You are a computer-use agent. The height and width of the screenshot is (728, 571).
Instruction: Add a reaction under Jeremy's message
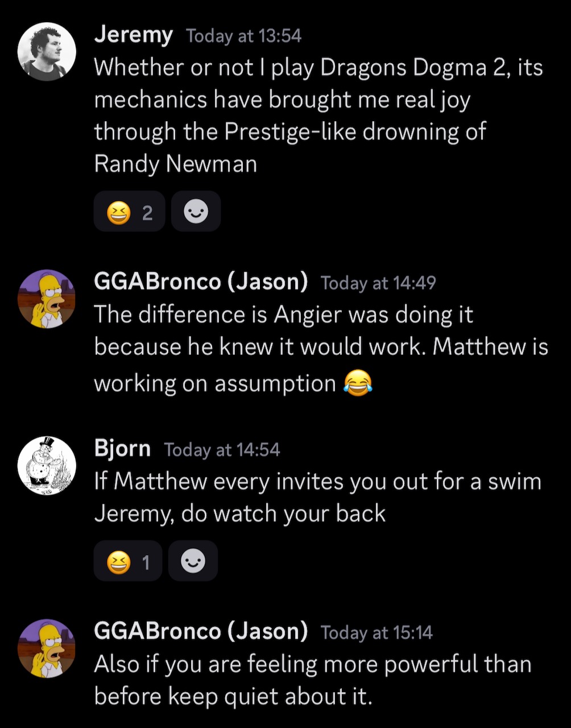tap(196, 212)
